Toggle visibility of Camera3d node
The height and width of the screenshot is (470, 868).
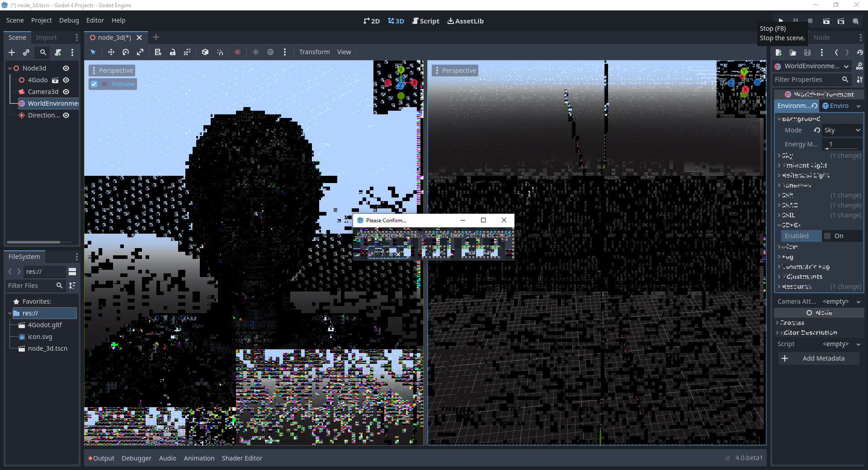[x=66, y=92]
